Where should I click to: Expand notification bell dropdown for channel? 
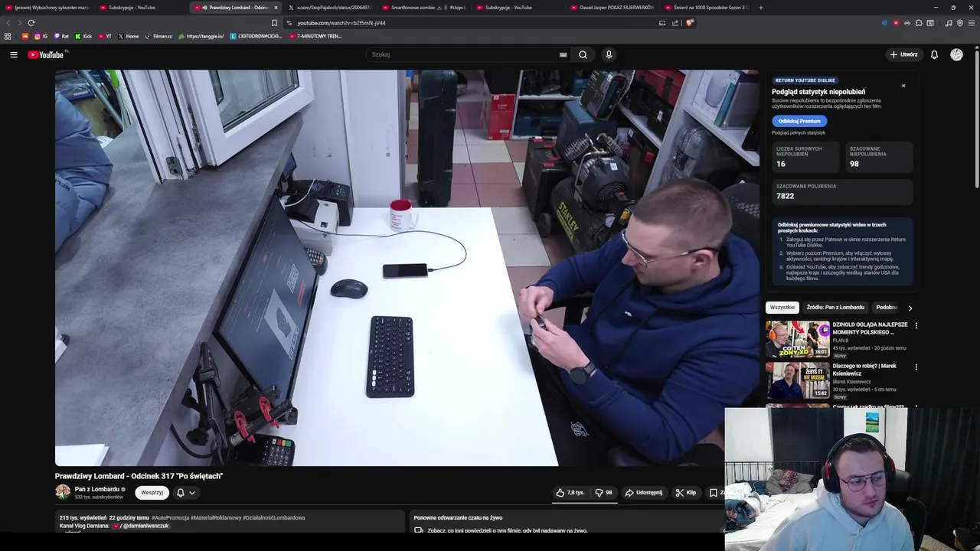pyautogui.click(x=185, y=493)
